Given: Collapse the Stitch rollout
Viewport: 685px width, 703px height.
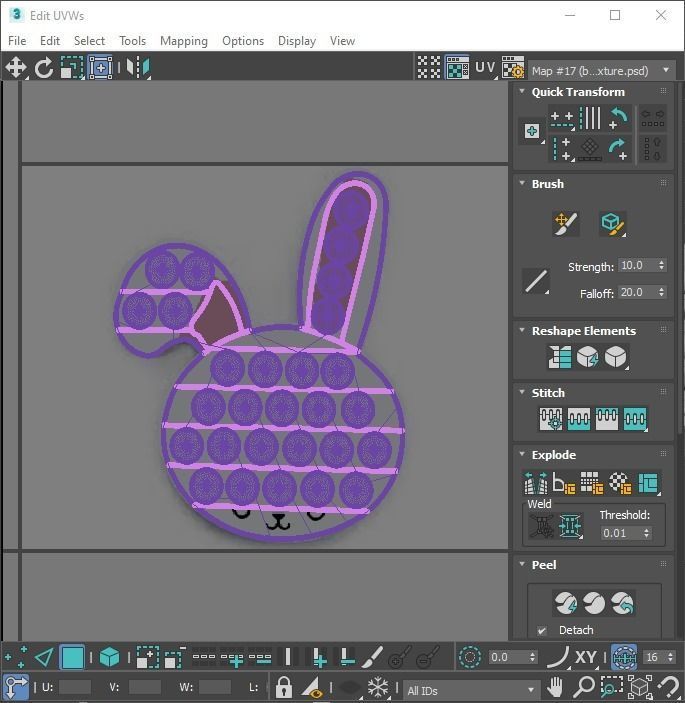Looking at the screenshot, I should (522, 392).
